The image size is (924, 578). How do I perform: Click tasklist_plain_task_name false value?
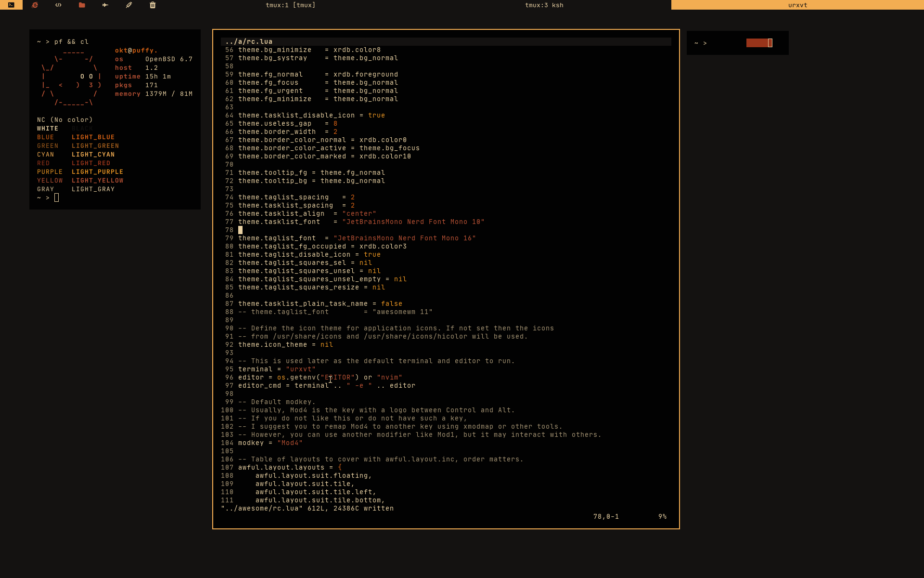[391, 304]
